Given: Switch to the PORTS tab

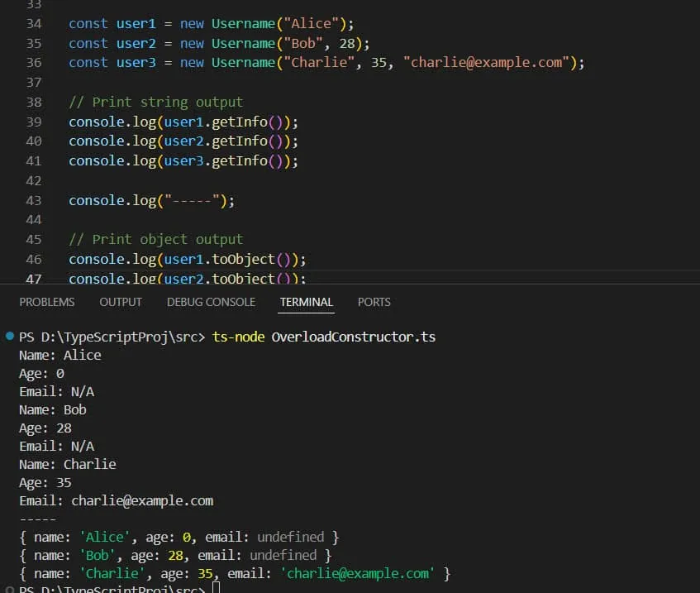Looking at the screenshot, I should [x=374, y=302].
